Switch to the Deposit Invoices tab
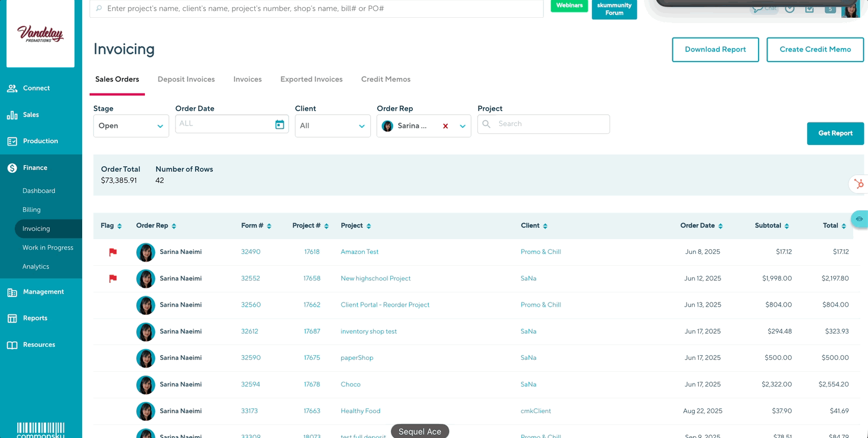This screenshot has width=868, height=438. (186, 79)
